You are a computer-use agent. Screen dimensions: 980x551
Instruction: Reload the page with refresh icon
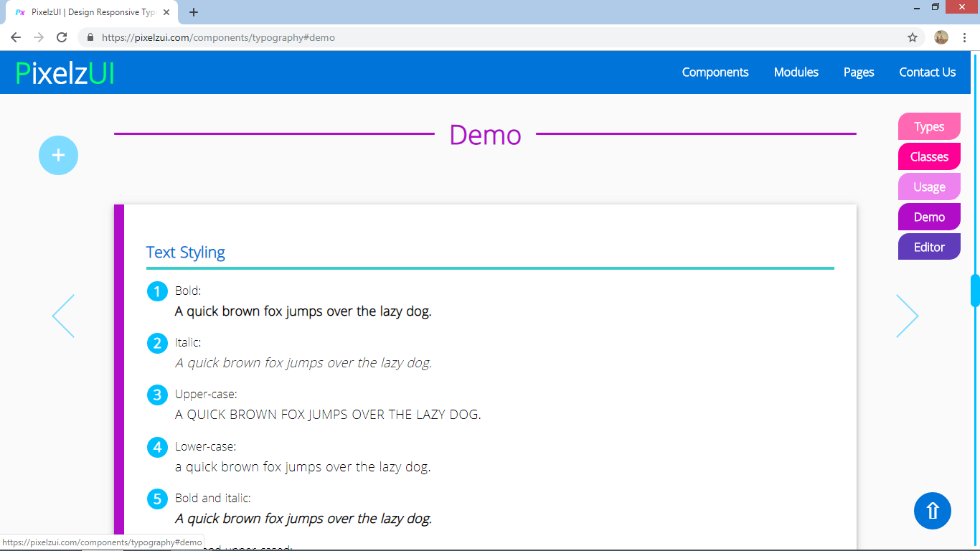pyautogui.click(x=62, y=37)
